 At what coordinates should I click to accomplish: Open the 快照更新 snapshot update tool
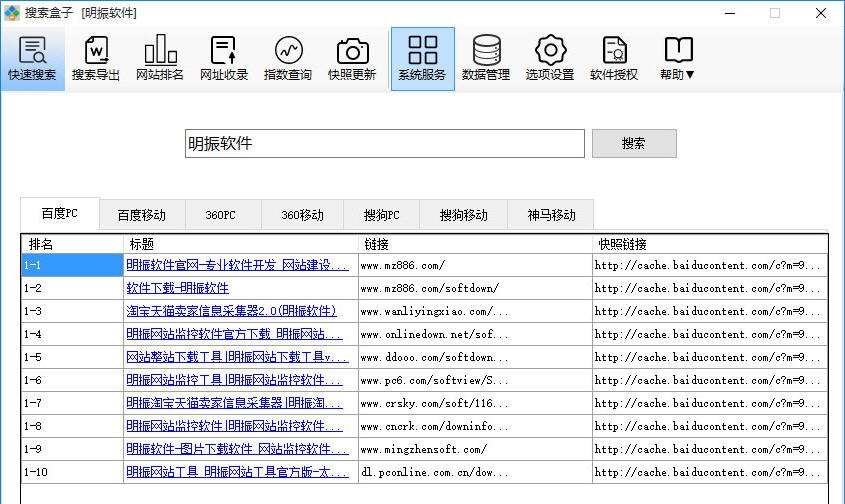pyautogui.click(x=352, y=59)
